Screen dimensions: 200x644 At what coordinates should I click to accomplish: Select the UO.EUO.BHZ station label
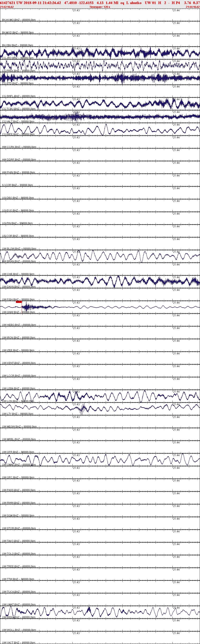coord(18,211)
